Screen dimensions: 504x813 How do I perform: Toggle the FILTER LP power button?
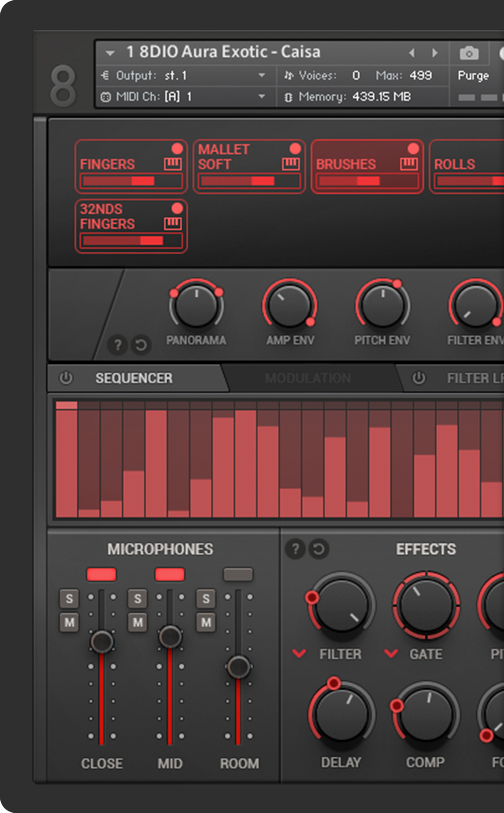pos(418,378)
